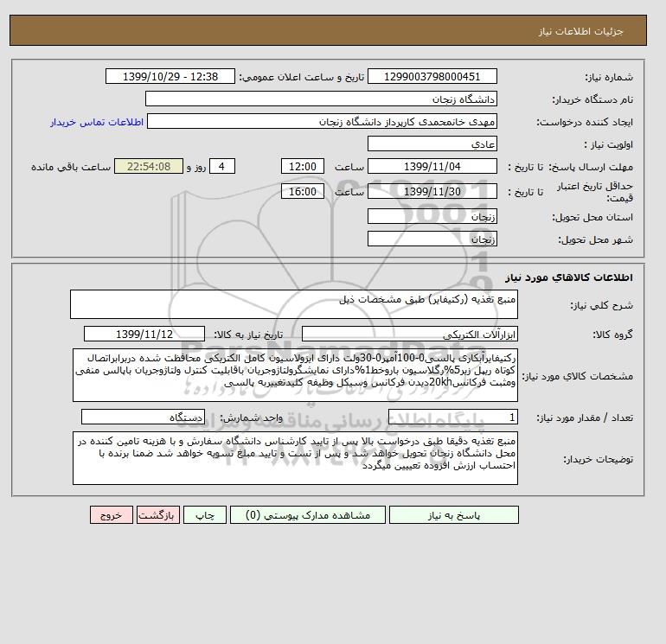Click text ساعت باقی مانده
Viewport: 666px width, 644px height.
pos(71,167)
